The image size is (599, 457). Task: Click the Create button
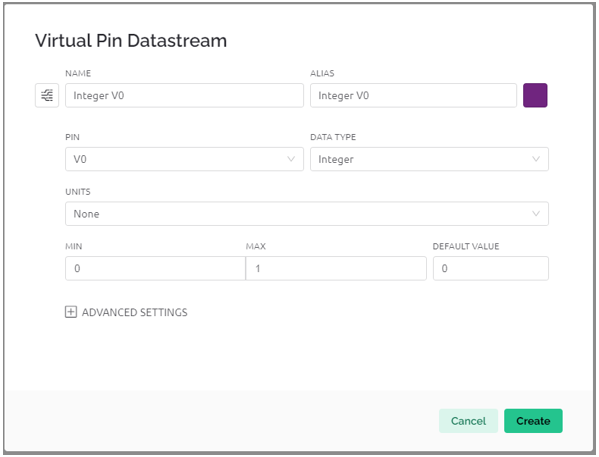point(533,421)
